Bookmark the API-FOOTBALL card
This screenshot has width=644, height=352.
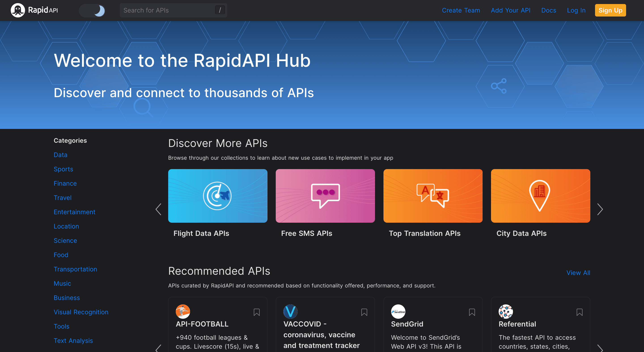[256, 312]
